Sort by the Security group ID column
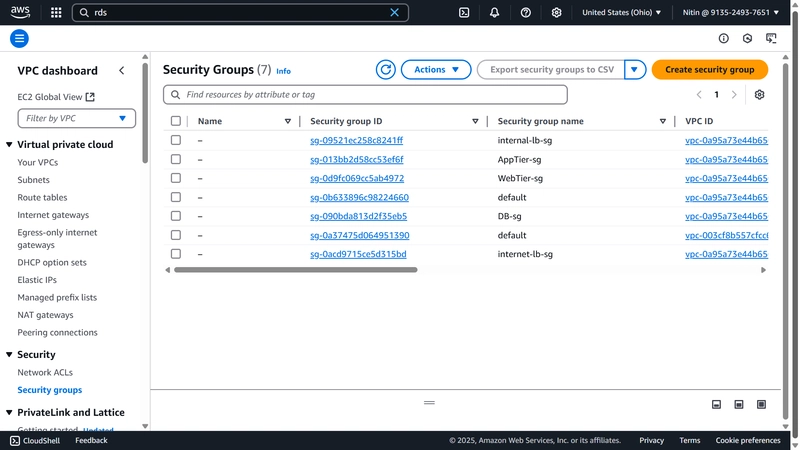The image size is (800, 450). 475,121
